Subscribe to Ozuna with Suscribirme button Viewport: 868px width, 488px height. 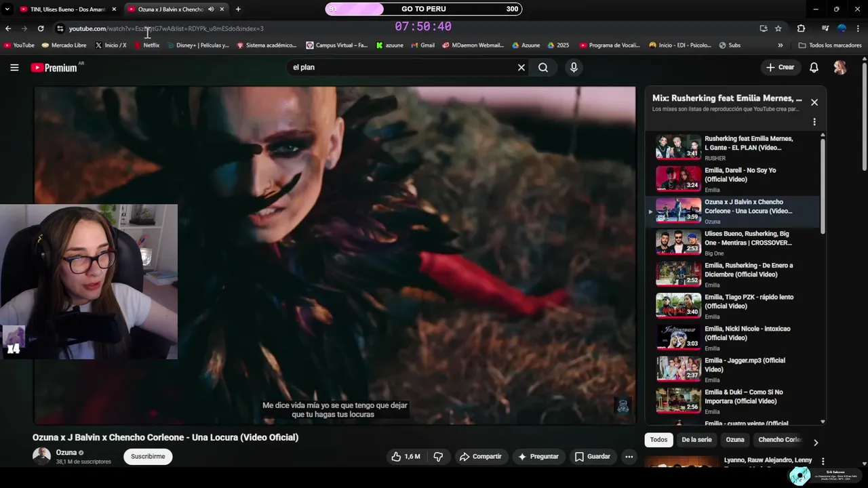[148, 457]
